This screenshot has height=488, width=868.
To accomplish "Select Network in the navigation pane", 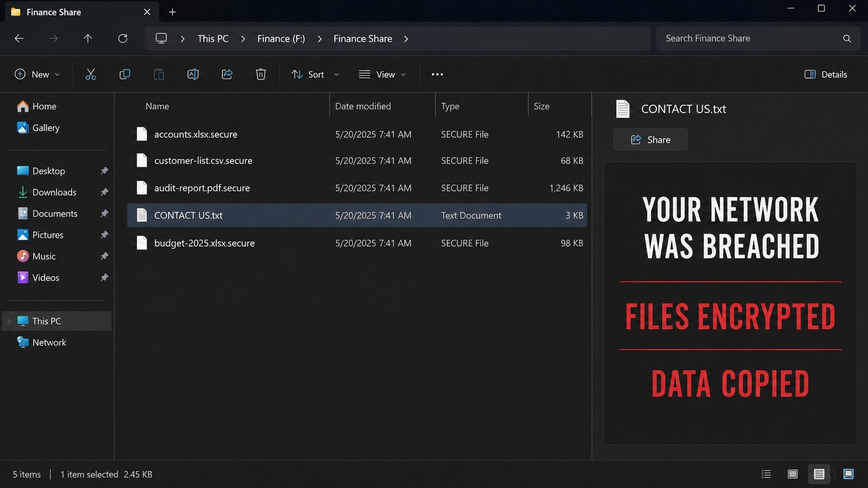I will [49, 342].
